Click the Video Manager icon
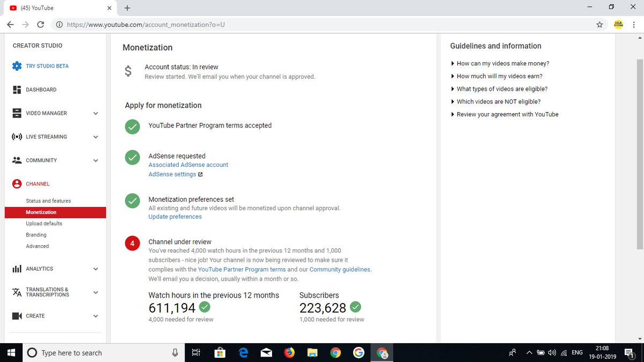This screenshot has height=362, width=644. point(17,113)
